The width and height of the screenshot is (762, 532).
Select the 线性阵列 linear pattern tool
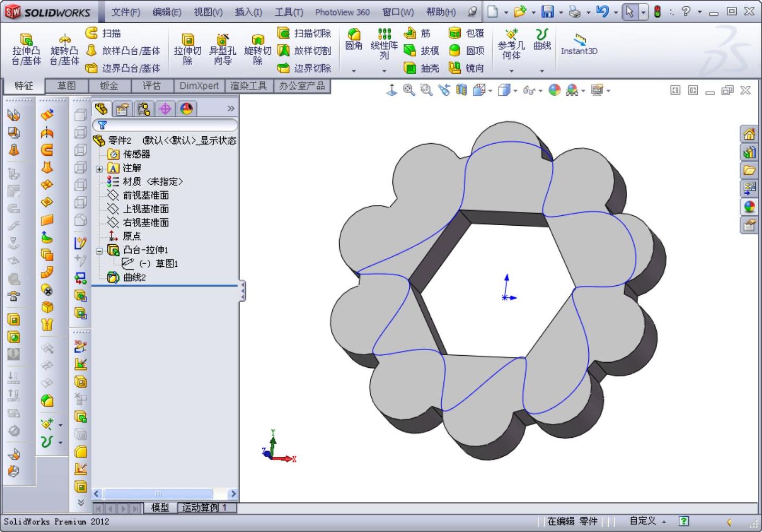384,45
